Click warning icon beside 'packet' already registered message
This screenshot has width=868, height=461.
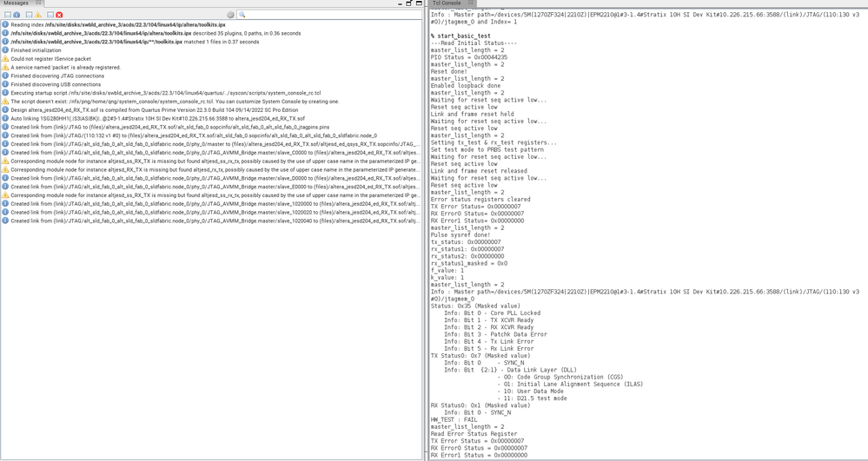click(x=5, y=67)
